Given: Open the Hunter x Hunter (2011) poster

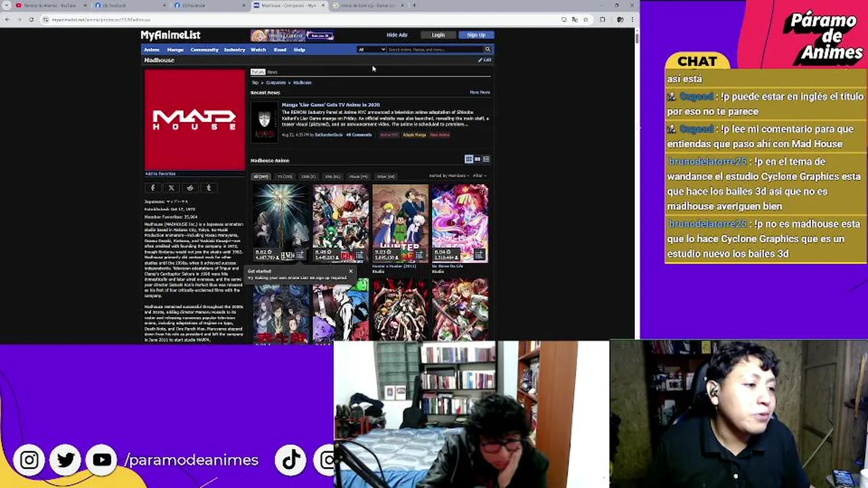Looking at the screenshot, I should pyautogui.click(x=400, y=223).
